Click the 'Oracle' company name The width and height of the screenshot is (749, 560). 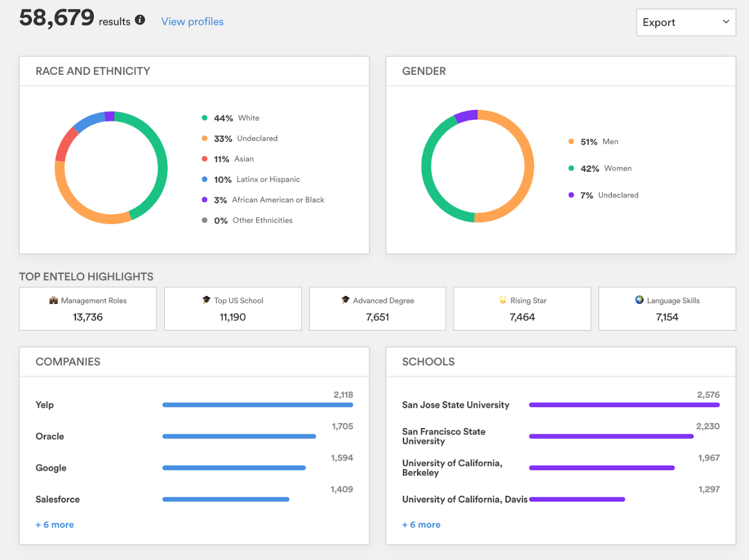(50, 436)
